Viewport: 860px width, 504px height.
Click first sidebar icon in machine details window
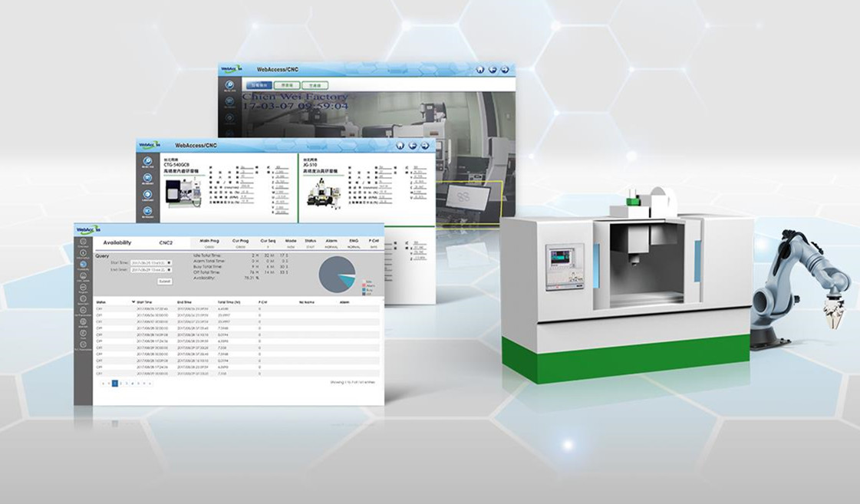[147, 161]
